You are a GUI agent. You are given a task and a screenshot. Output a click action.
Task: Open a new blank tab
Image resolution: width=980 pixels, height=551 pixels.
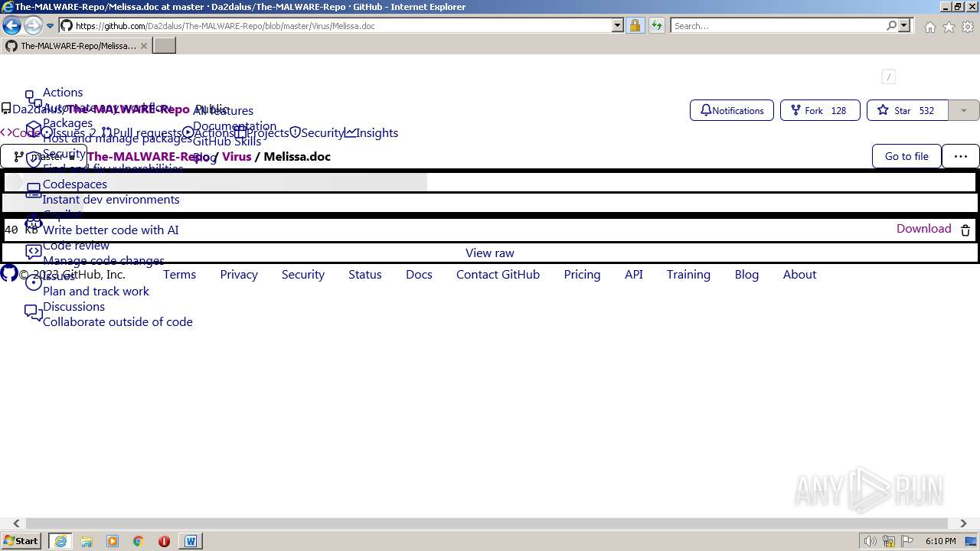click(165, 46)
